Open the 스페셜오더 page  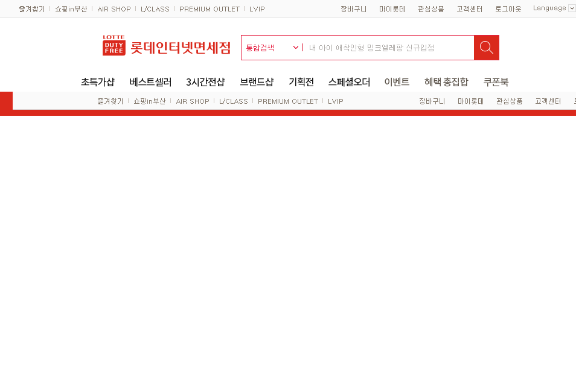click(x=349, y=82)
